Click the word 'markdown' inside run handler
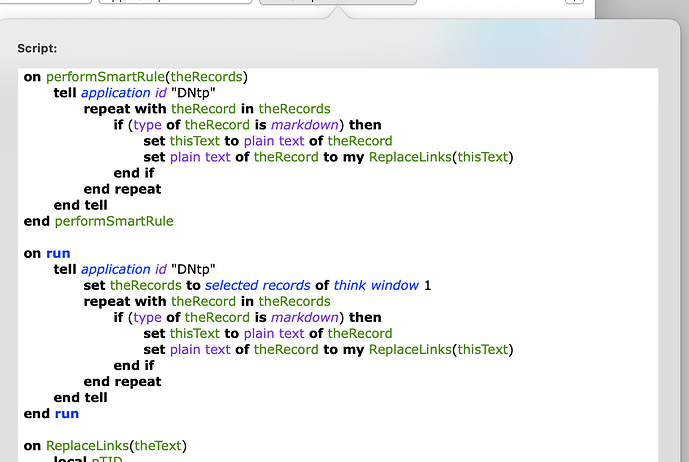 click(305, 317)
